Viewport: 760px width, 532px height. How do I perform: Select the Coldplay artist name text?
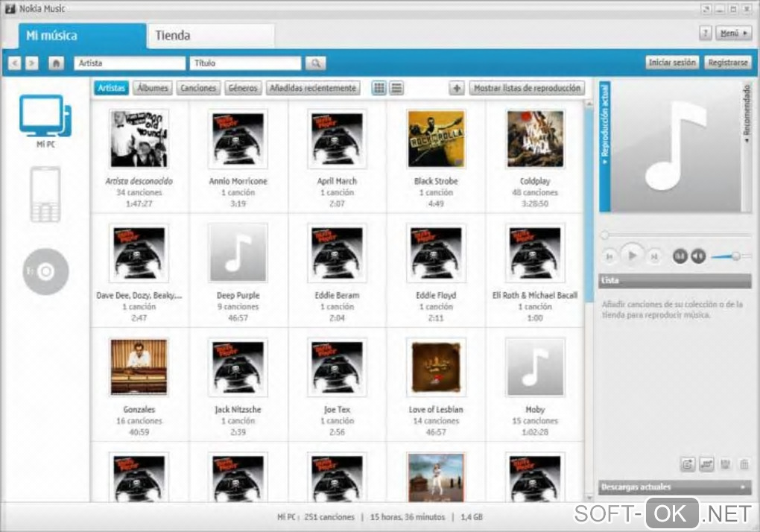pos(535,181)
